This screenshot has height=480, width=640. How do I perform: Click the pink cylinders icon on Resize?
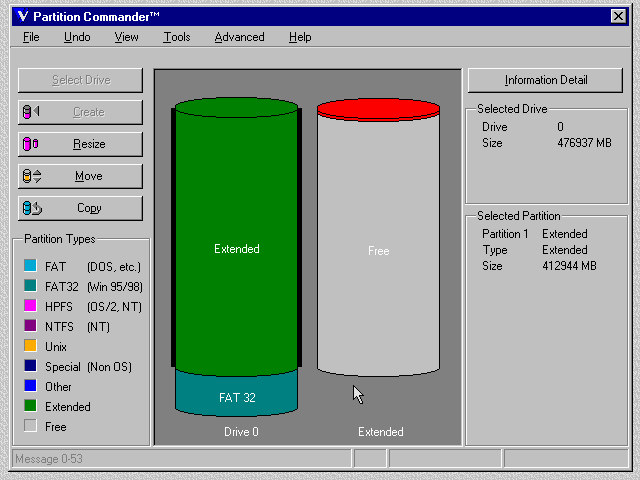tap(31, 144)
